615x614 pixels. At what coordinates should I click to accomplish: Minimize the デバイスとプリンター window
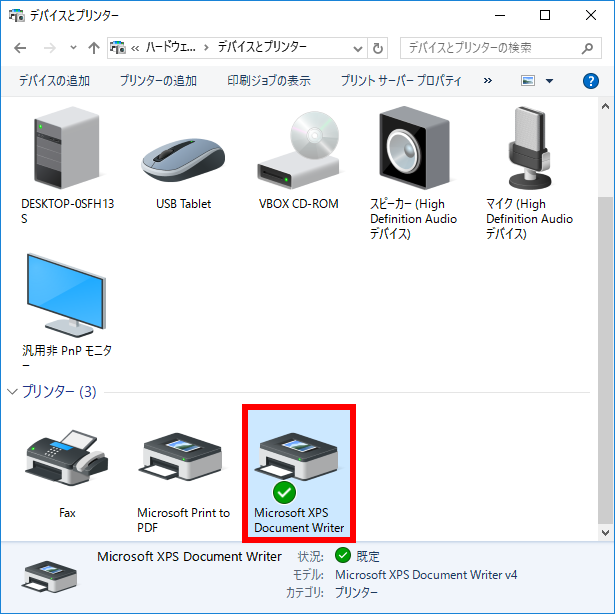(500, 16)
